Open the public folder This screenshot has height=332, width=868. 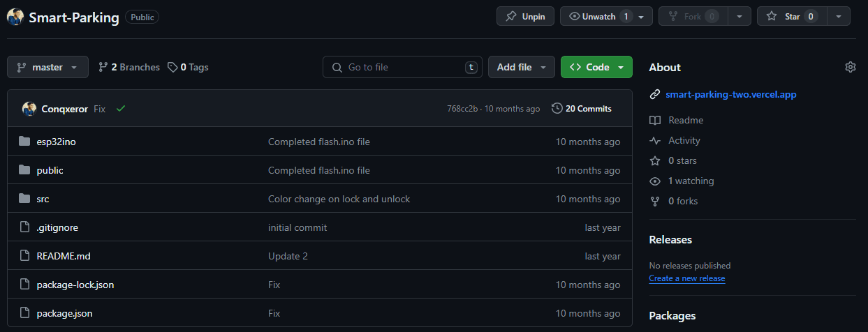point(50,170)
